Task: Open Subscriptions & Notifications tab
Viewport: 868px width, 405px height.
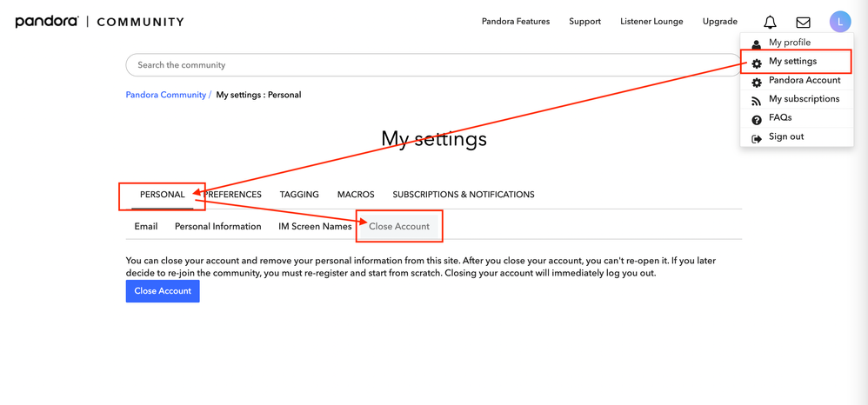Action: [x=463, y=195]
